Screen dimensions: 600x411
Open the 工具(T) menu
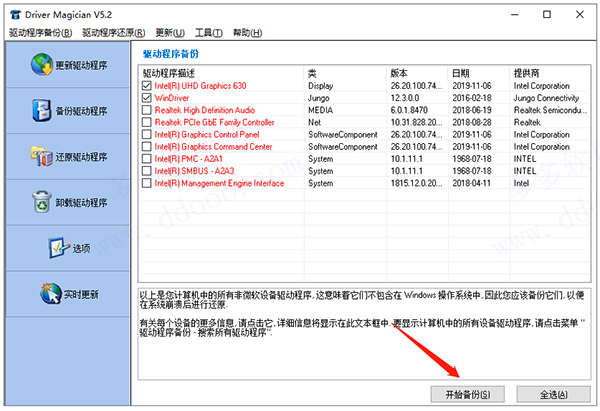coord(209,33)
